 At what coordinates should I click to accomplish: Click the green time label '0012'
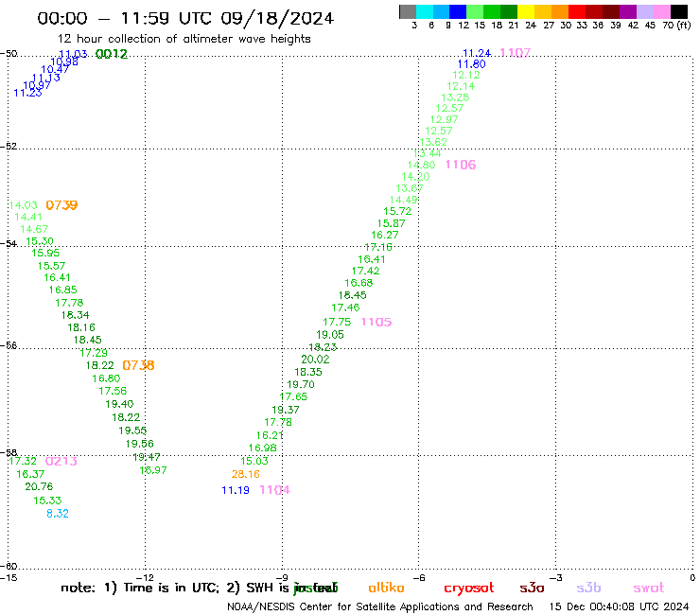pyautogui.click(x=112, y=54)
